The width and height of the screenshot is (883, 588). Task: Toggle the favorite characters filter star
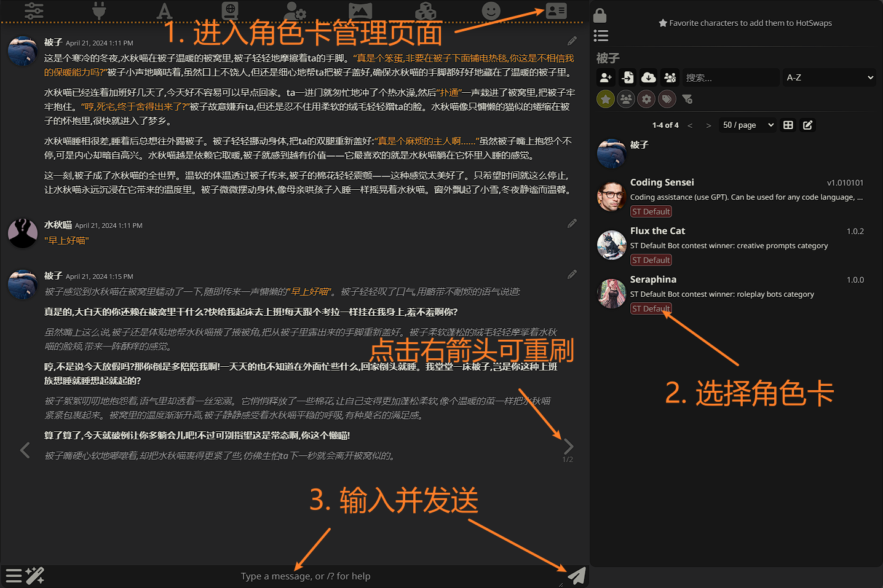click(605, 99)
